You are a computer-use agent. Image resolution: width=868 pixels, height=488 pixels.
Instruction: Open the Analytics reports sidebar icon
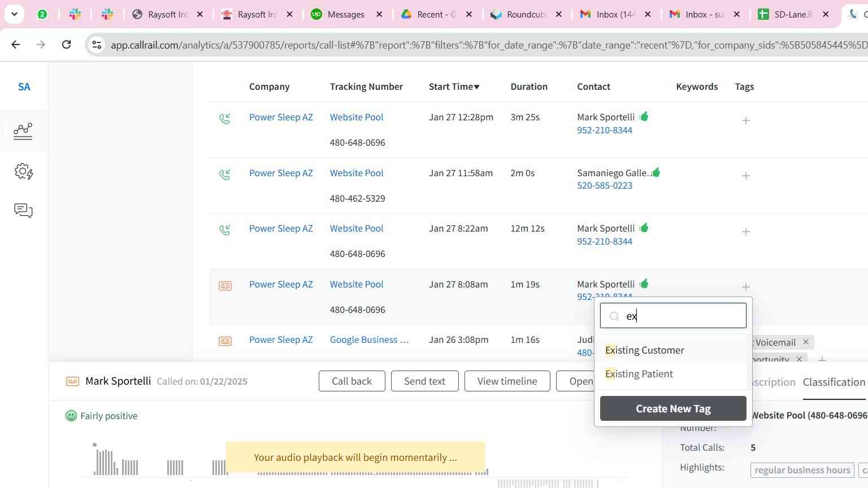click(23, 131)
